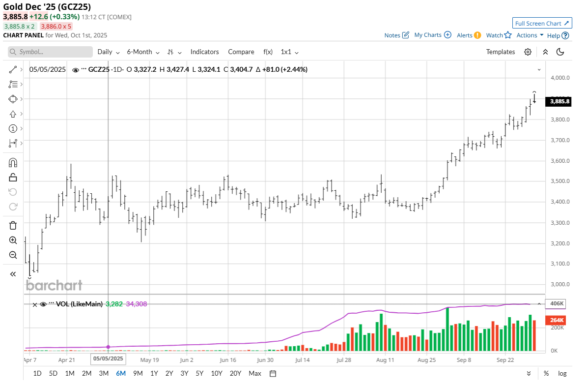
Task: Select the shapes drawing tool
Action: point(13,99)
